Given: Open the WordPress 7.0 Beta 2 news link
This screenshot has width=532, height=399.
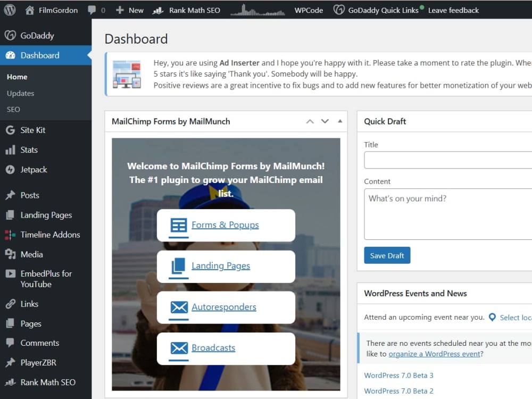Looking at the screenshot, I should click(x=398, y=391).
